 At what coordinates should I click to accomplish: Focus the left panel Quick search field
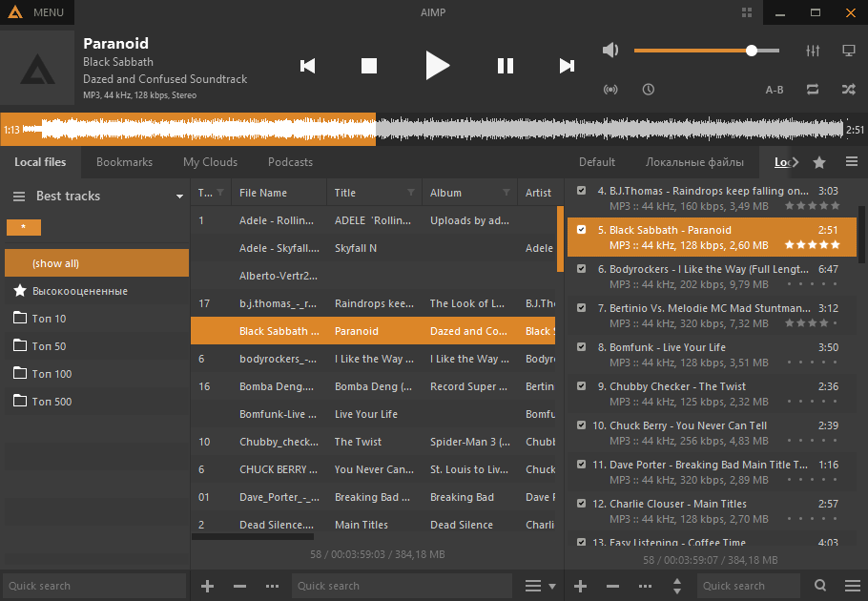tap(94, 586)
